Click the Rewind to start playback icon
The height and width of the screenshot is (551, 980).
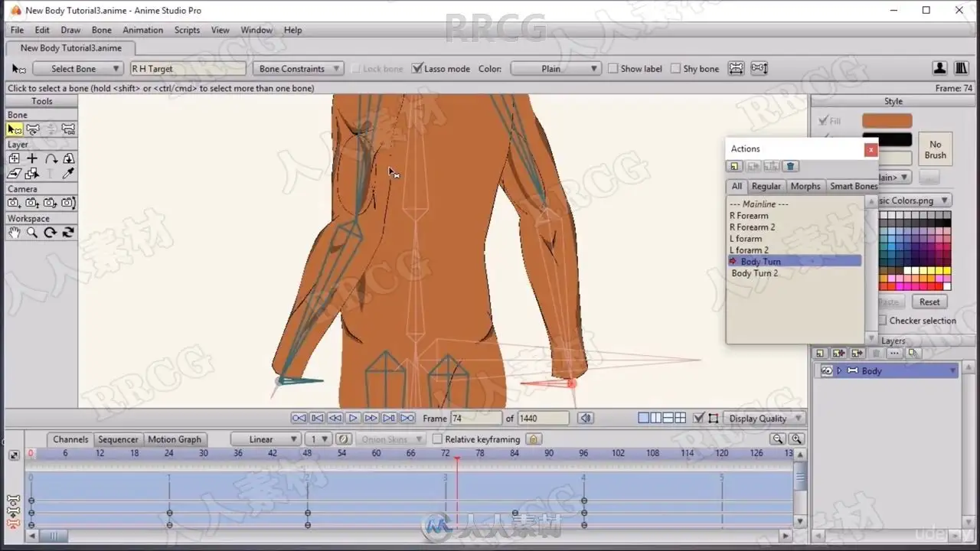pos(299,418)
